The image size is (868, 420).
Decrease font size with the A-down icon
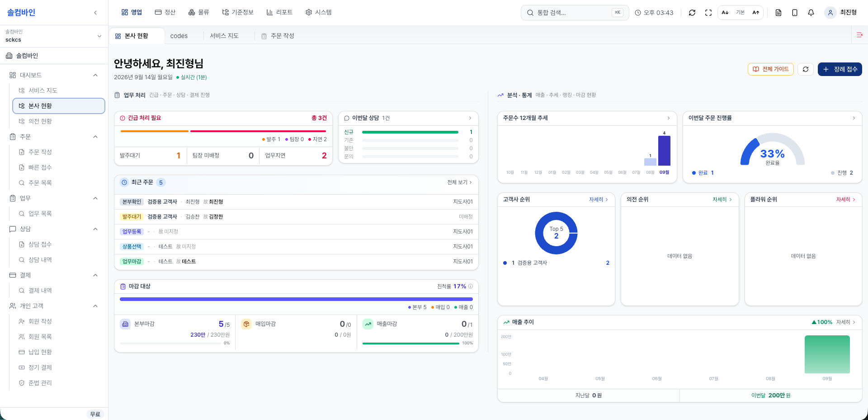tap(725, 13)
